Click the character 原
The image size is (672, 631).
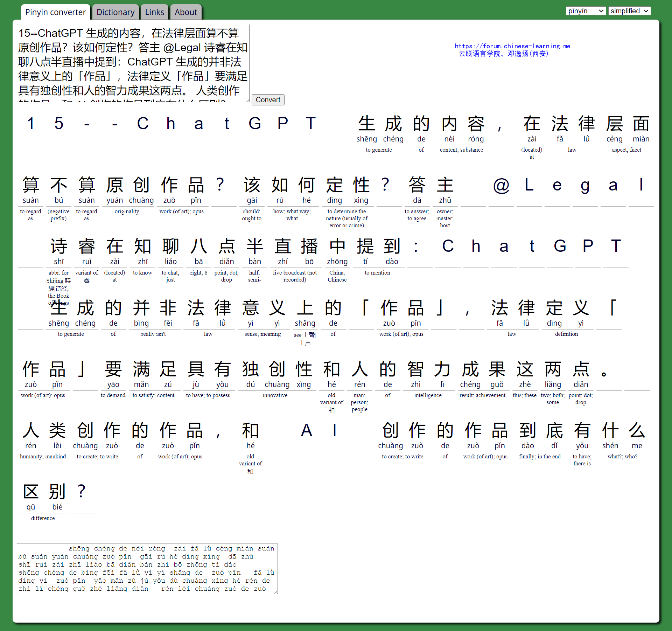[x=115, y=185]
